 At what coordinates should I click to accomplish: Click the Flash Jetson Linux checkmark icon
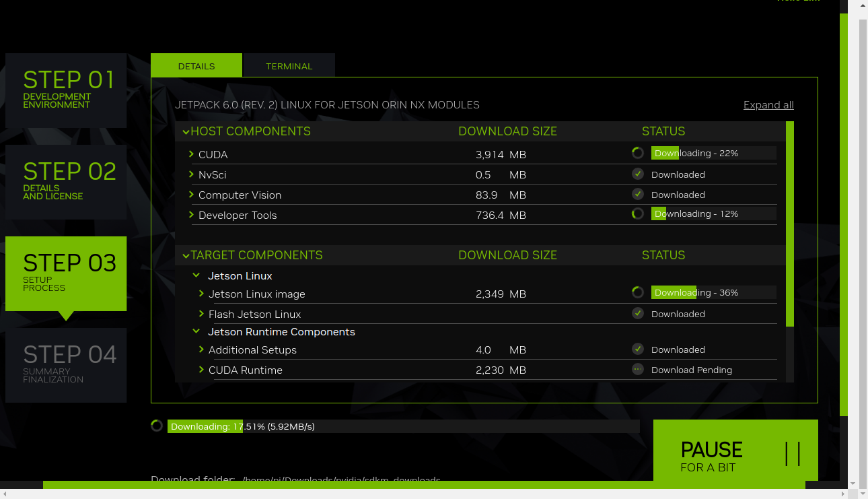pos(638,313)
